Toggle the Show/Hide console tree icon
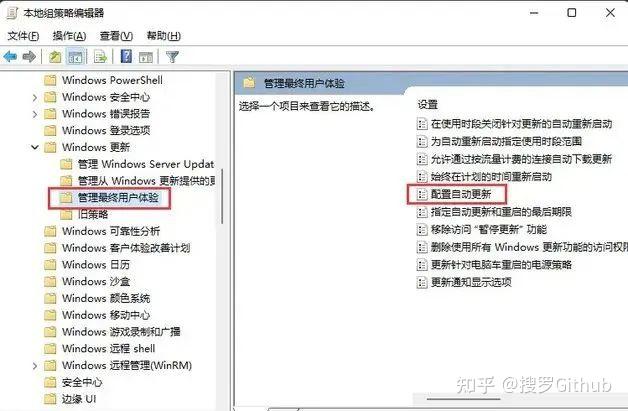628x411 pixels. point(75,57)
